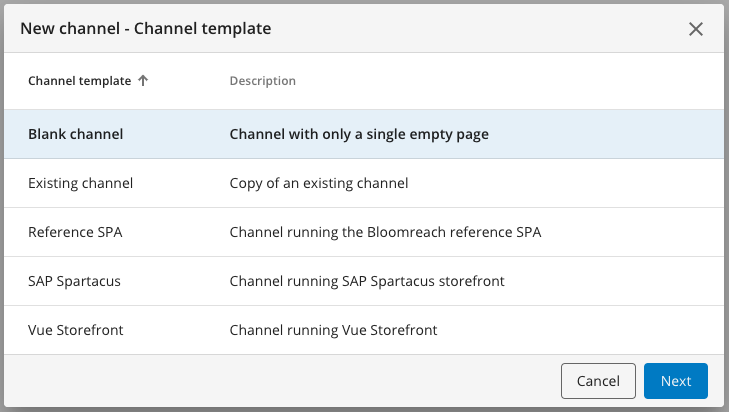Choose the Vue Storefront template
This screenshot has width=729, height=412.
tap(76, 330)
